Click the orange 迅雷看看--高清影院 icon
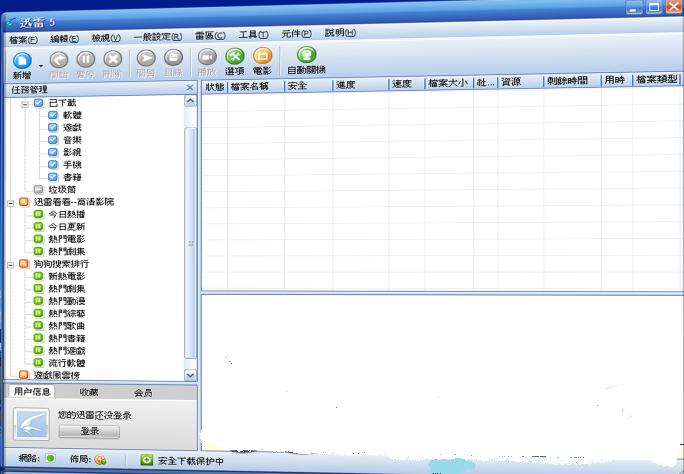This screenshot has width=684, height=474. (x=24, y=202)
